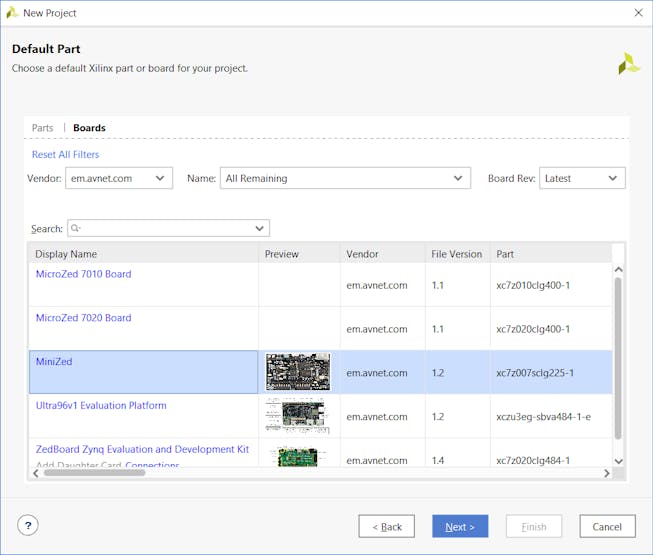
Task: Open help with the question mark button
Action: [x=28, y=525]
